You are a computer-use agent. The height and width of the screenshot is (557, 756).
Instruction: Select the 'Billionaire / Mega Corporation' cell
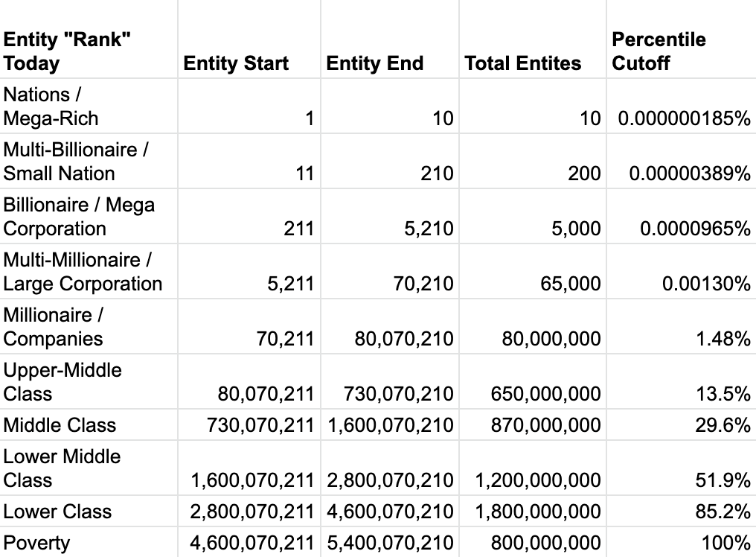[79, 217]
